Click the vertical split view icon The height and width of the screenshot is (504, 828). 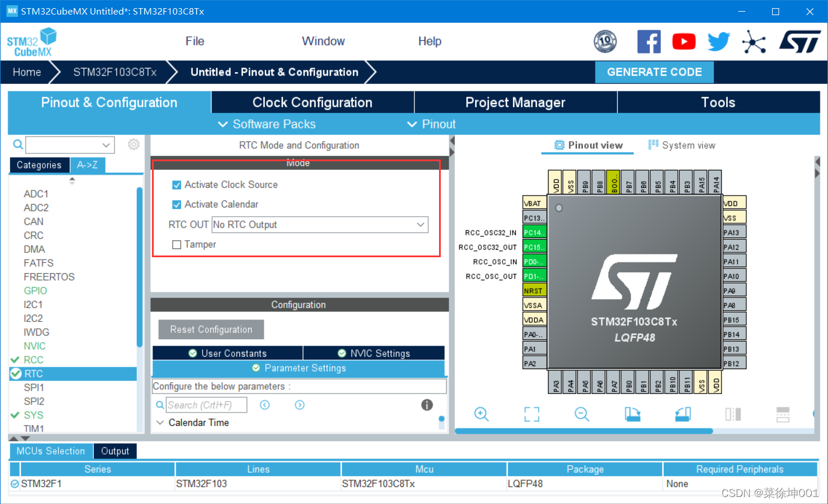coord(733,414)
